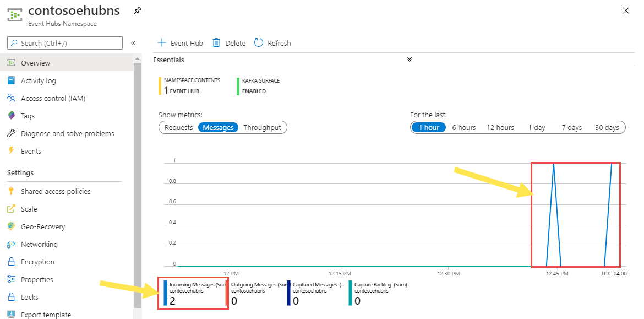The width and height of the screenshot is (644, 319).
Task: Click the Refresh icon in toolbar
Action: 259,43
